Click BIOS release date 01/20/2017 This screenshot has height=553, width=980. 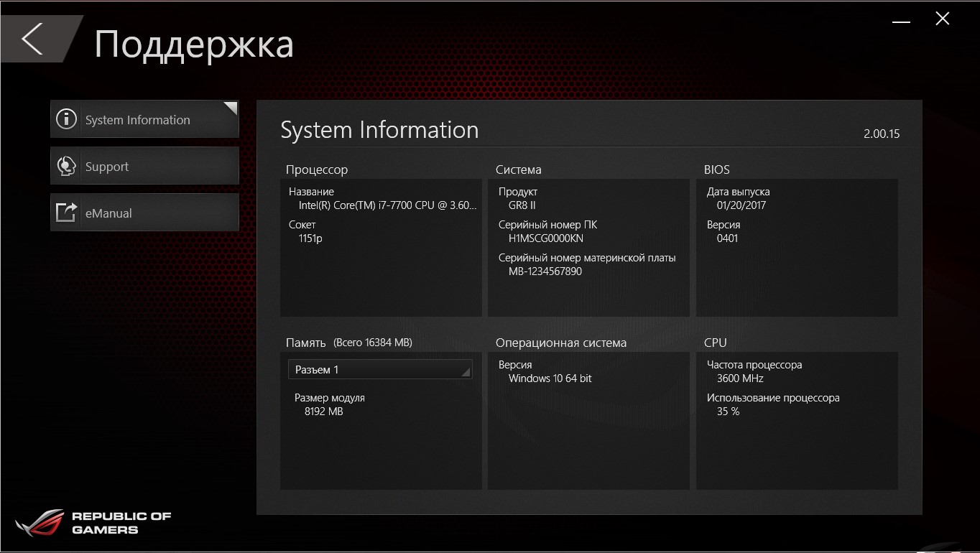click(741, 205)
